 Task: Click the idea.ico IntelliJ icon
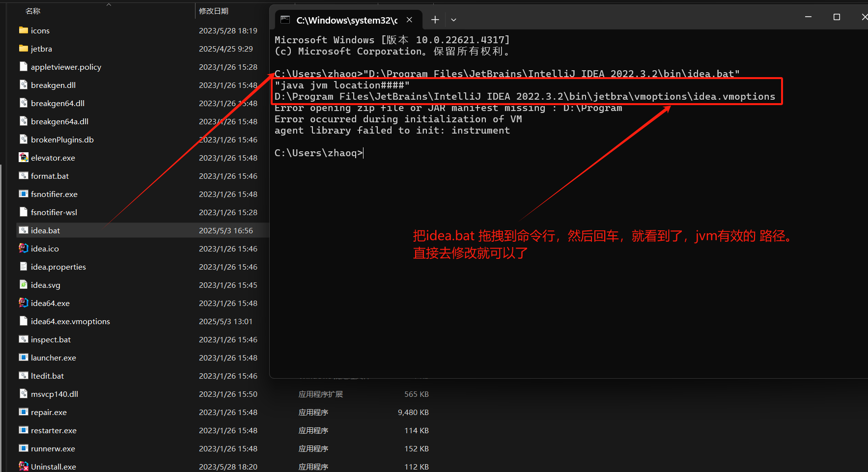click(x=23, y=249)
